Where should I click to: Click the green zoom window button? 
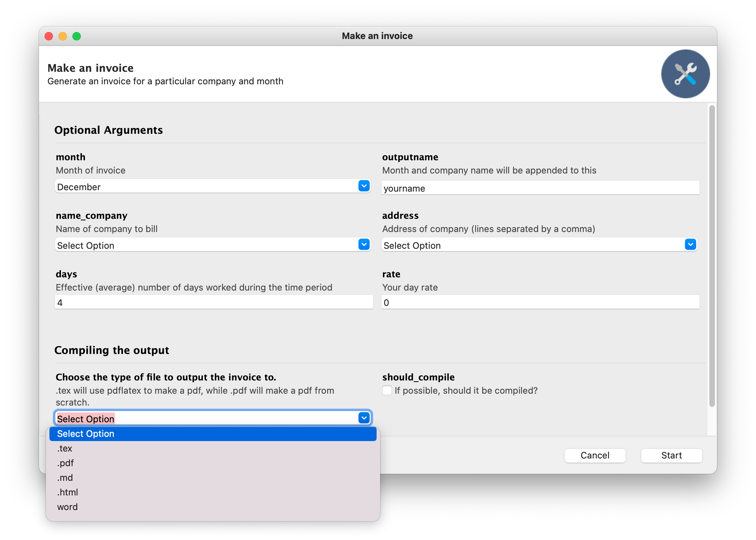pos(77,36)
